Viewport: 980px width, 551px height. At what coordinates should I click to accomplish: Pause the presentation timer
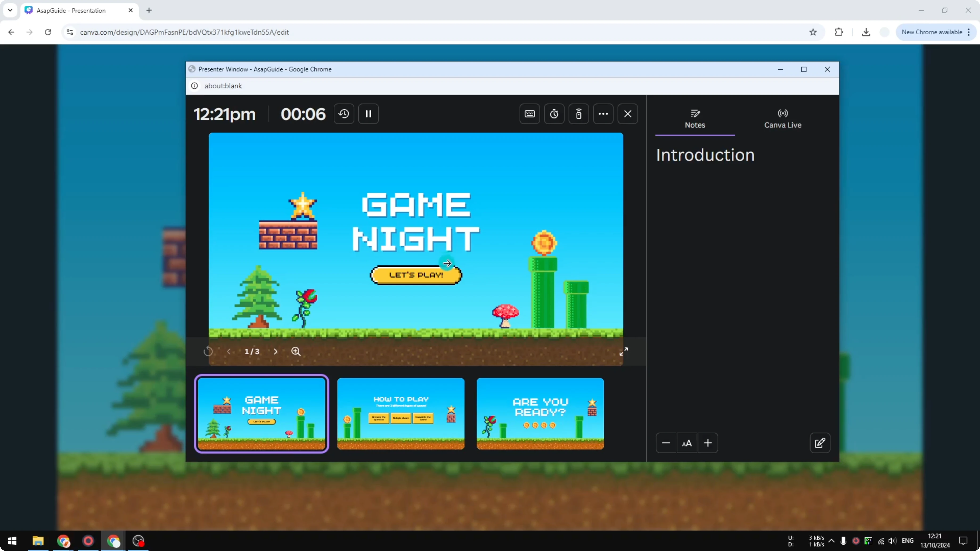368,114
